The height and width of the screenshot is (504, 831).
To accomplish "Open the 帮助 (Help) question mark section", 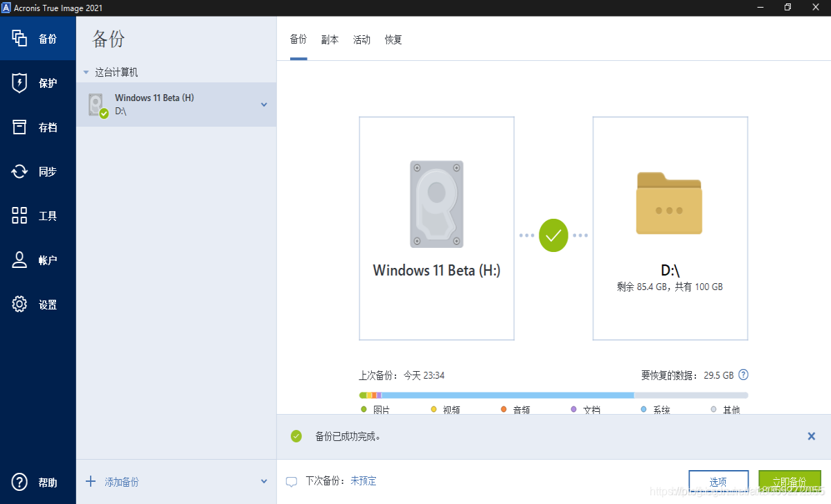I will click(x=37, y=483).
